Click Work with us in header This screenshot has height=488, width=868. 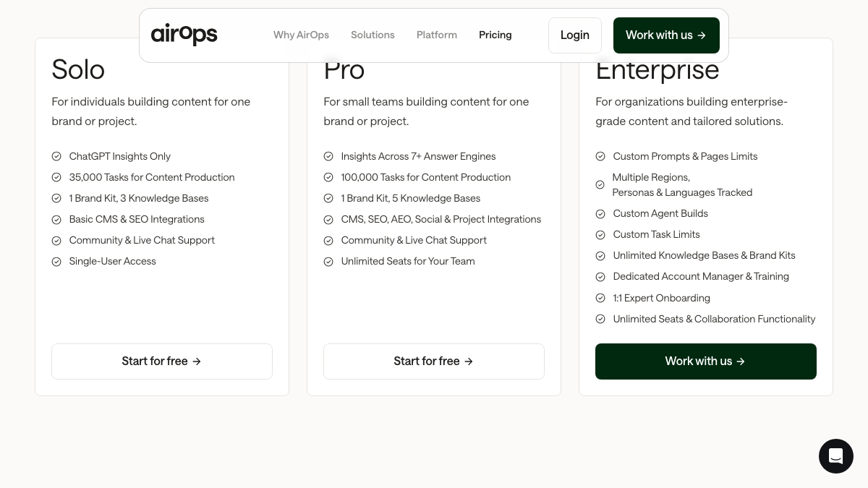pos(666,35)
